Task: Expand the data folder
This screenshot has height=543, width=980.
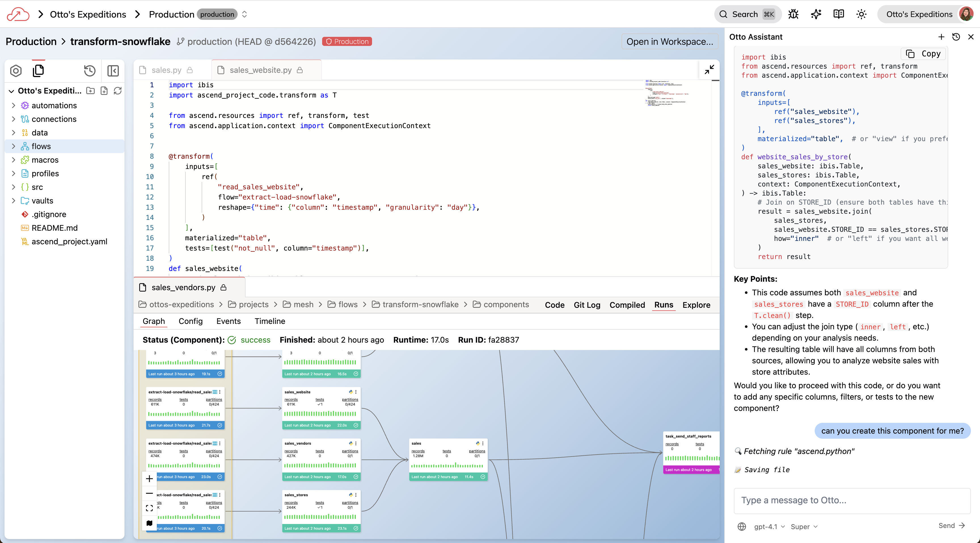Action: 14,133
